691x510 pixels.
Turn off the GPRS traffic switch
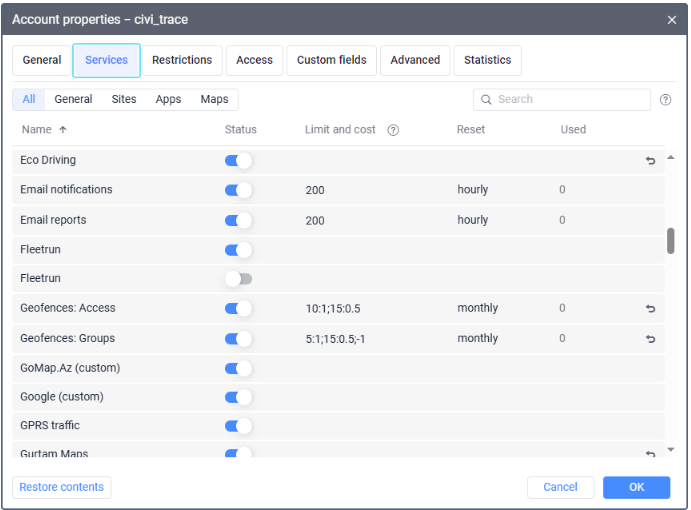point(238,426)
